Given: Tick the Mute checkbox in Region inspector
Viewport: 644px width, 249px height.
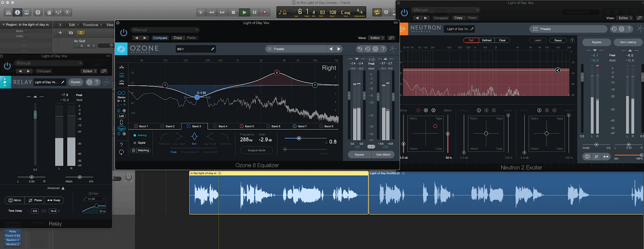Looking at the screenshot, I should tap(26, 31).
